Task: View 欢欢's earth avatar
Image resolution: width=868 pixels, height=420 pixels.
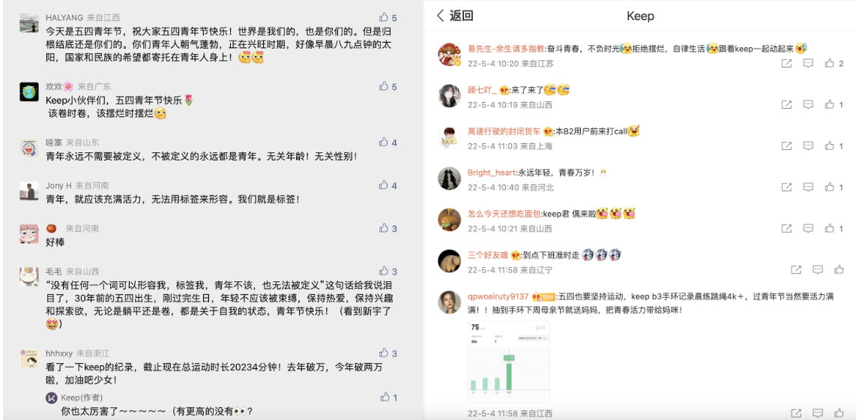Action: [x=28, y=91]
